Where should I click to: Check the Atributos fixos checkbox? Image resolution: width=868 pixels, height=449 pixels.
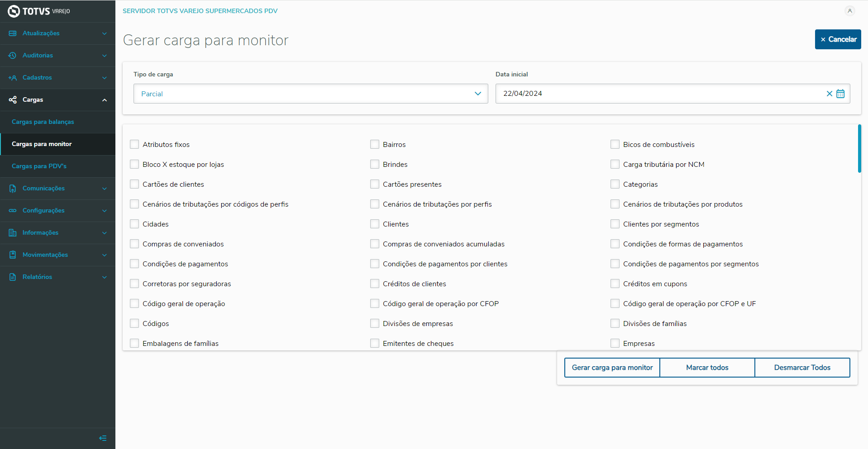point(134,144)
